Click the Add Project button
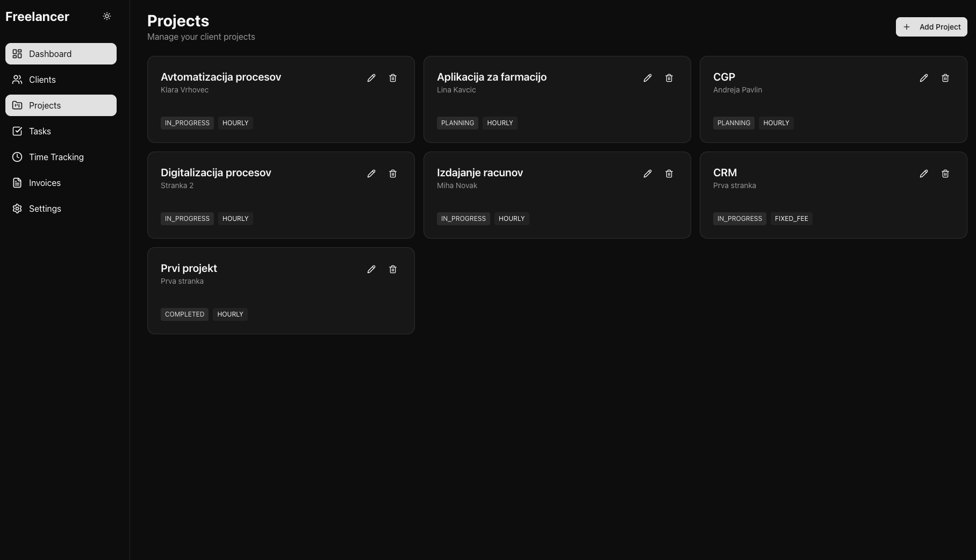 pyautogui.click(x=931, y=27)
